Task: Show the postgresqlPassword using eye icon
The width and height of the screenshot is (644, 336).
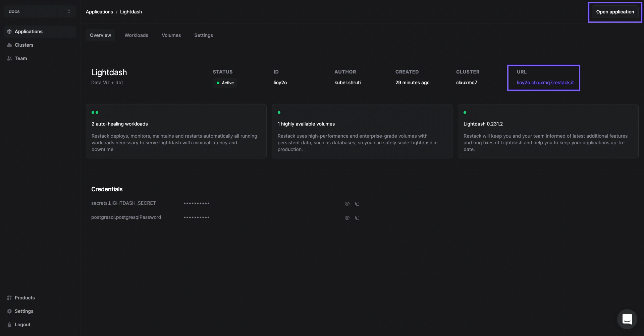Action: pyautogui.click(x=347, y=218)
